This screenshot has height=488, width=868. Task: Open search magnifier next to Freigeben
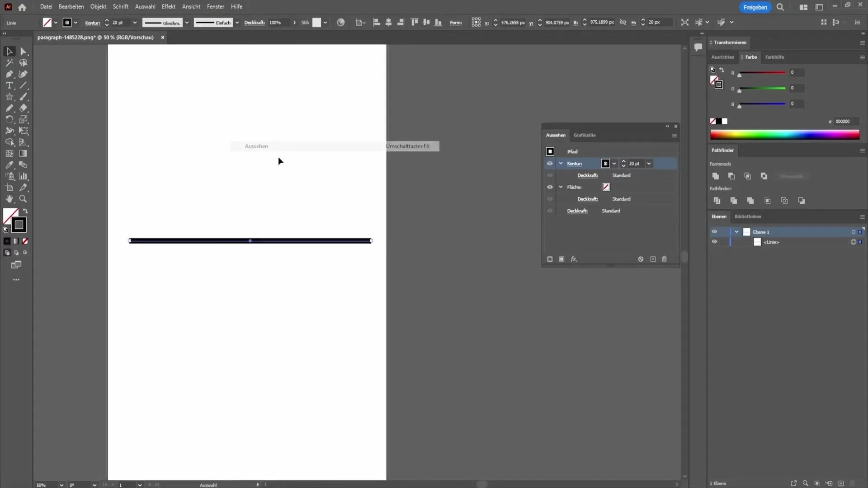[x=780, y=7]
